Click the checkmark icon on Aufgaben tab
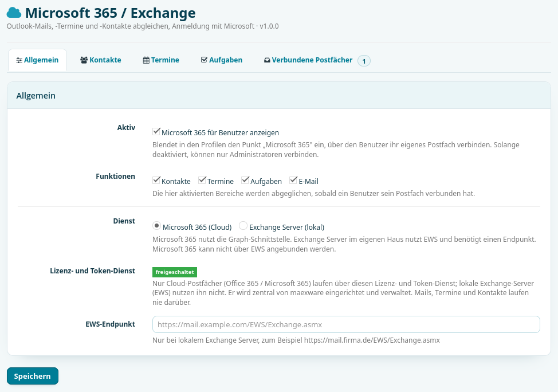The height and width of the screenshot is (392, 558). pos(205,60)
